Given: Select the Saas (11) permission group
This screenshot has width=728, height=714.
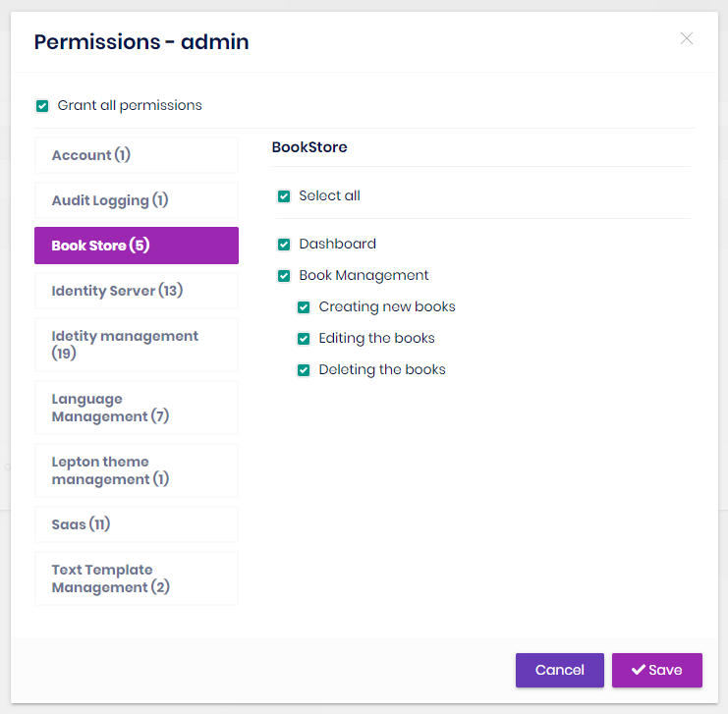Looking at the screenshot, I should pyautogui.click(x=137, y=524).
